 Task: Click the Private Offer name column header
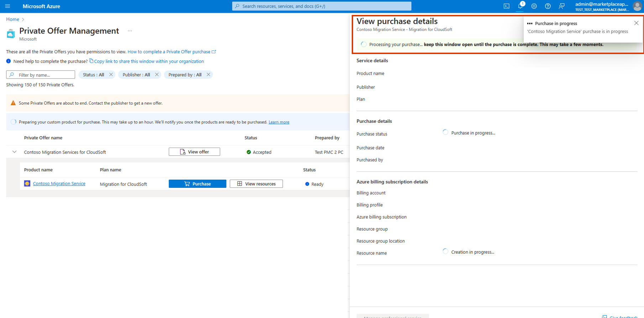click(43, 138)
